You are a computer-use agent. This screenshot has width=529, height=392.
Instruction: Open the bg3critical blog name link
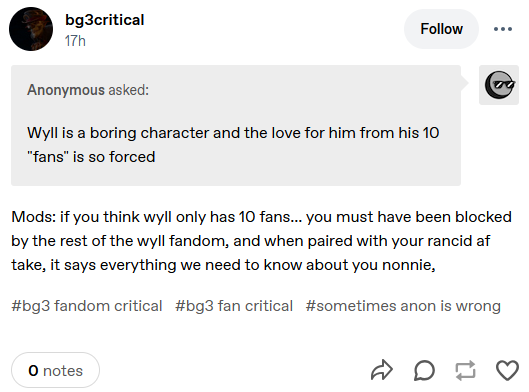(105, 20)
